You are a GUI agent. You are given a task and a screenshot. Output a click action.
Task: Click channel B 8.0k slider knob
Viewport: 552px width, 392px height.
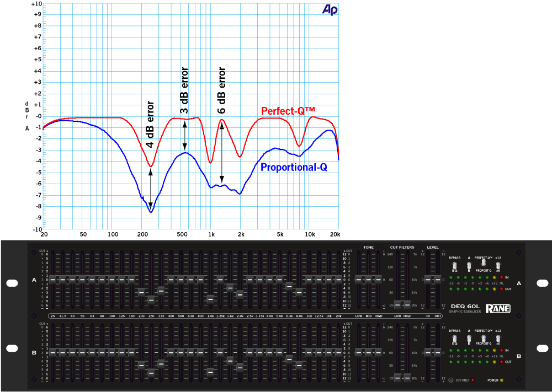(x=299, y=366)
